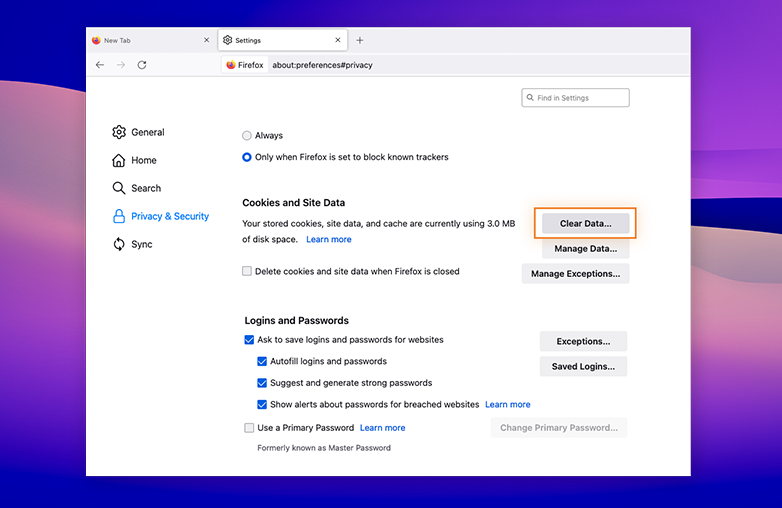Switch to the New Tab tab
The image size is (782, 508).
(151, 40)
